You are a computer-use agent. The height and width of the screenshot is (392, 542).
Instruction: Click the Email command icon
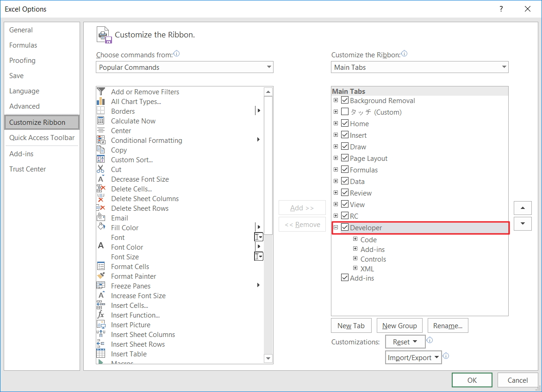[x=100, y=218]
